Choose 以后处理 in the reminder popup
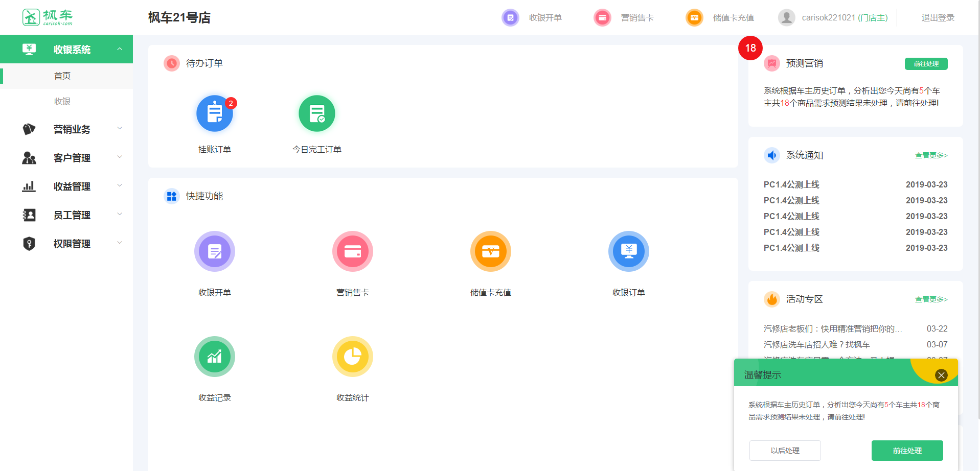This screenshot has height=471, width=980. pyautogui.click(x=785, y=450)
